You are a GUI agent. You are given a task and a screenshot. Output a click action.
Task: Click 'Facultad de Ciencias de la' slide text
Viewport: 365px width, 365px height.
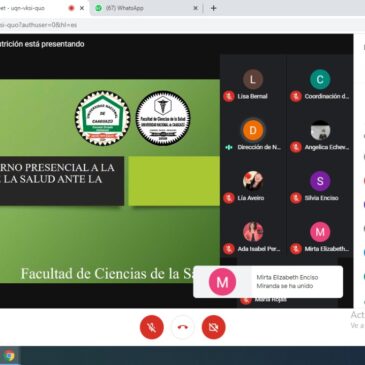point(100,274)
